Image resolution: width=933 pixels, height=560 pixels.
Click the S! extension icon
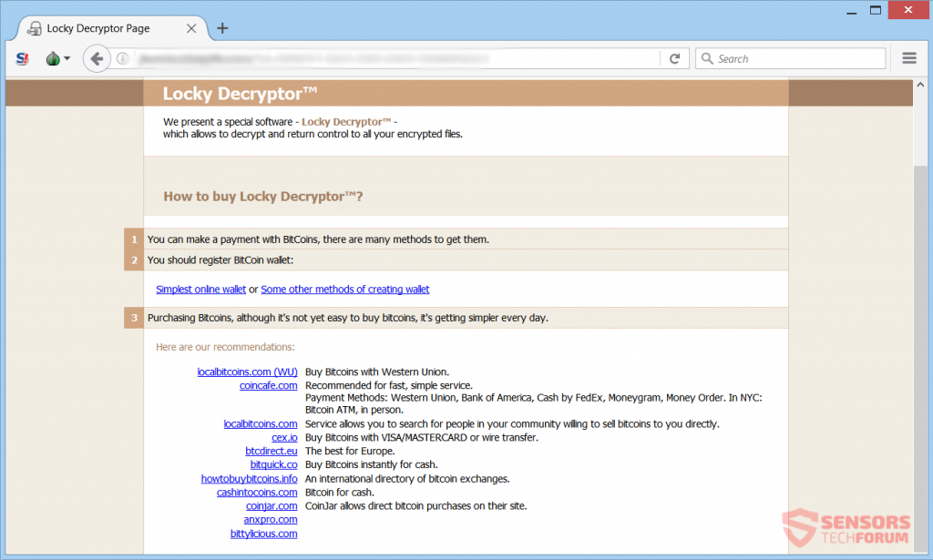coord(22,57)
